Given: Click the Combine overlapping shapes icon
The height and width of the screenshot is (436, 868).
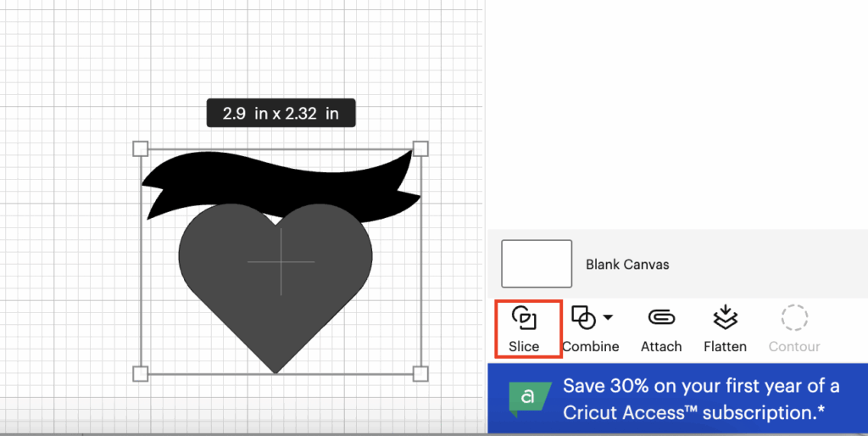Looking at the screenshot, I should coord(584,318).
